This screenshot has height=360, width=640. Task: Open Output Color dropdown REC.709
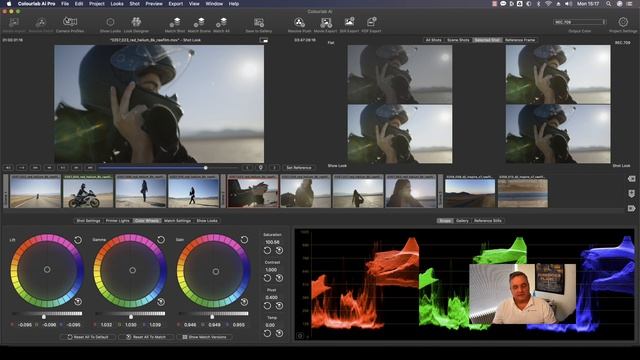[x=580, y=22]
